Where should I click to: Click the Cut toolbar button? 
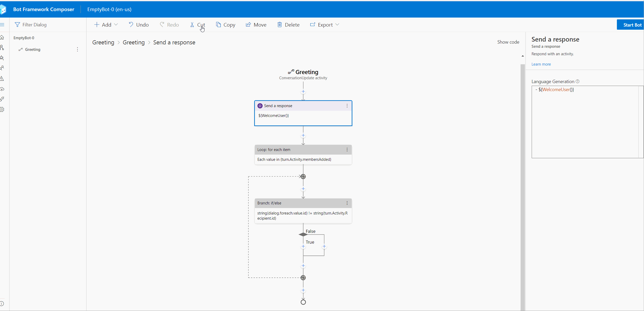(x=198, y=25)
